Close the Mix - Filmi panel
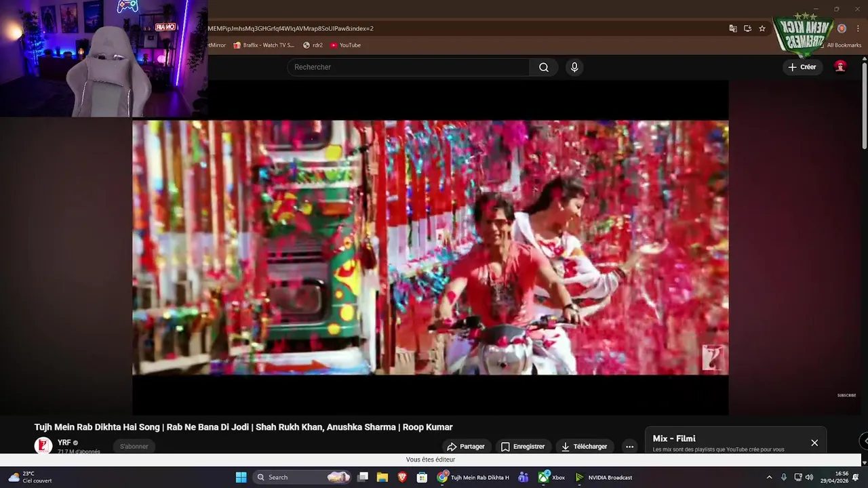The image size is (868, 488). 814,443
